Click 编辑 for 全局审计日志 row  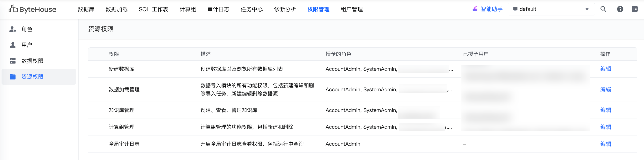(605, 144)
